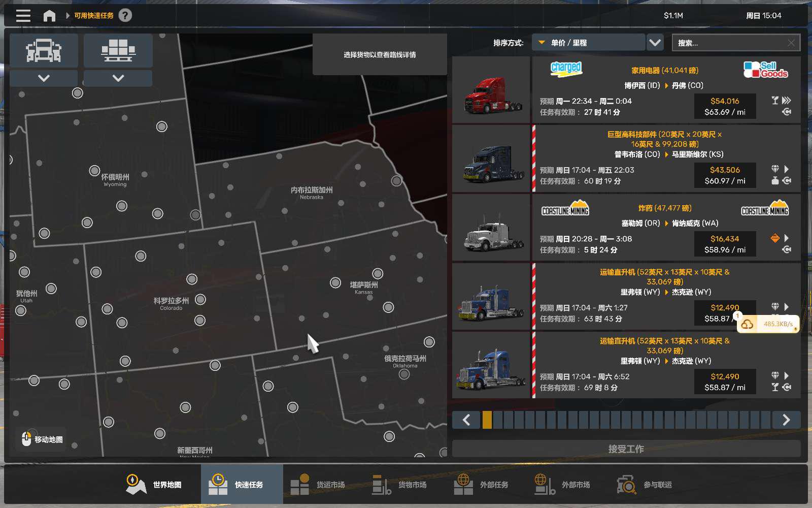812x508 pixels.
Task: Expand the truck filter chevron
Action: tap(44, 78)
